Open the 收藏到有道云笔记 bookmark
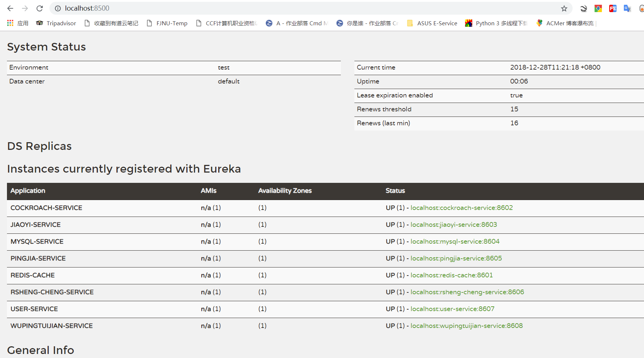Image resolution: width=644 pixels, height=358 pixels. (x=111, y=23)
